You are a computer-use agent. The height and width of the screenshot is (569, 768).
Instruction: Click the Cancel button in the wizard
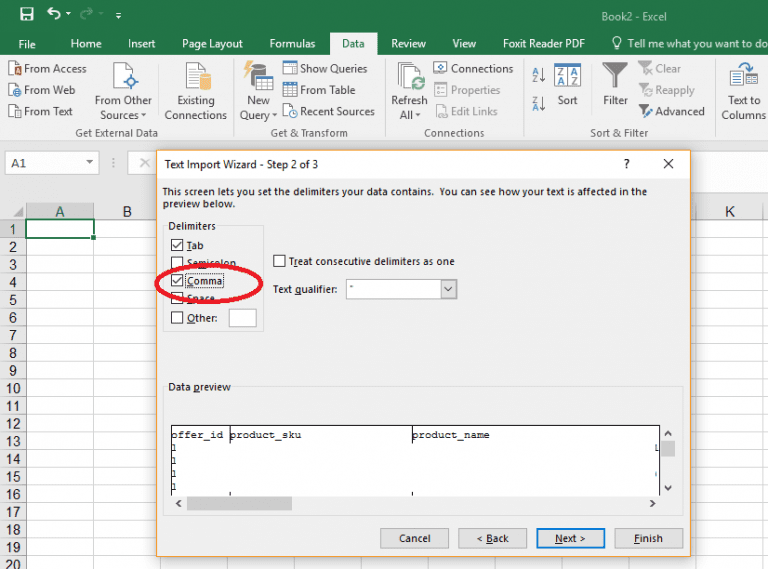(x=414, y=538)
